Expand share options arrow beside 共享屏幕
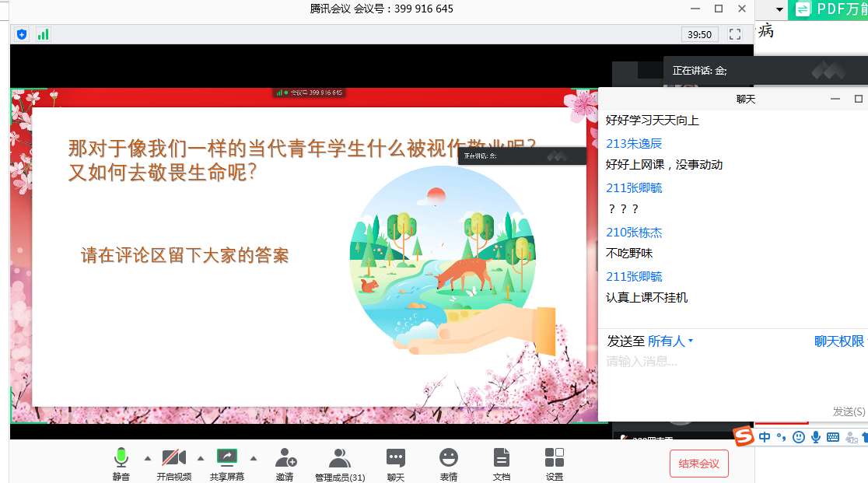The height and width of the screenshot is (483, 868). [253, 457]
